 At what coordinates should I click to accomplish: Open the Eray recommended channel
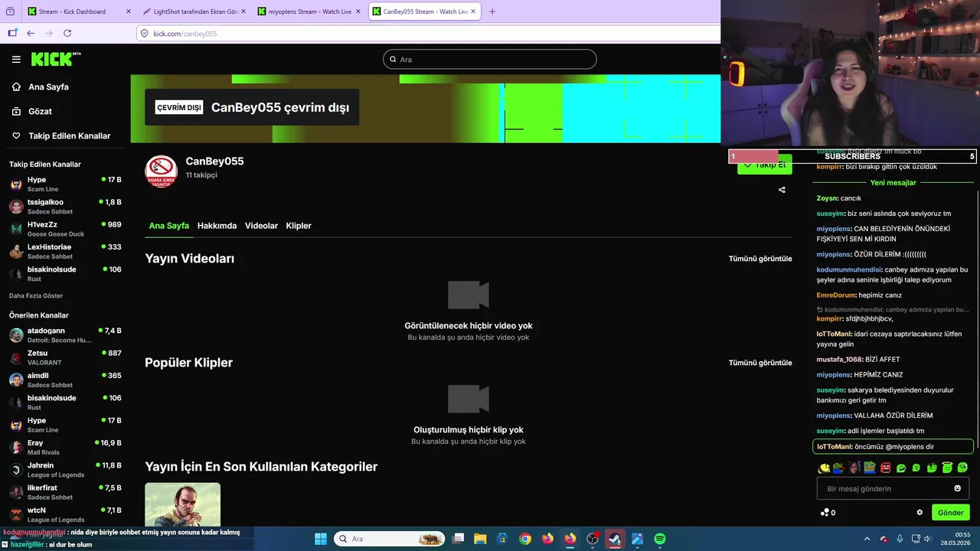coord(65,447)
